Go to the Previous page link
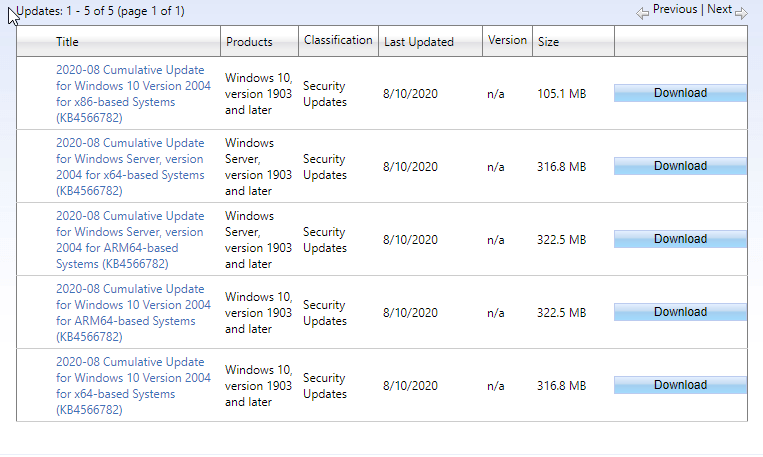 [675, 10]
